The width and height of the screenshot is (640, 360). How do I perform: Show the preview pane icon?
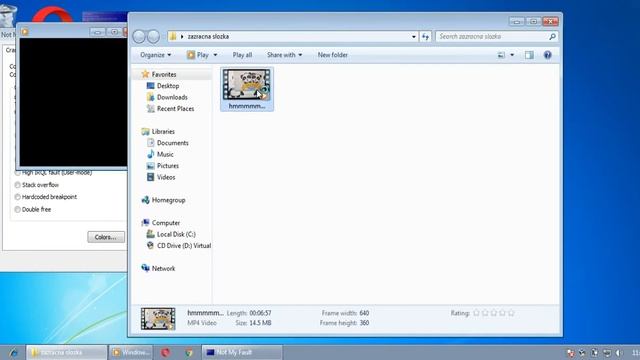pyautogui.click(x=529, y=55)
